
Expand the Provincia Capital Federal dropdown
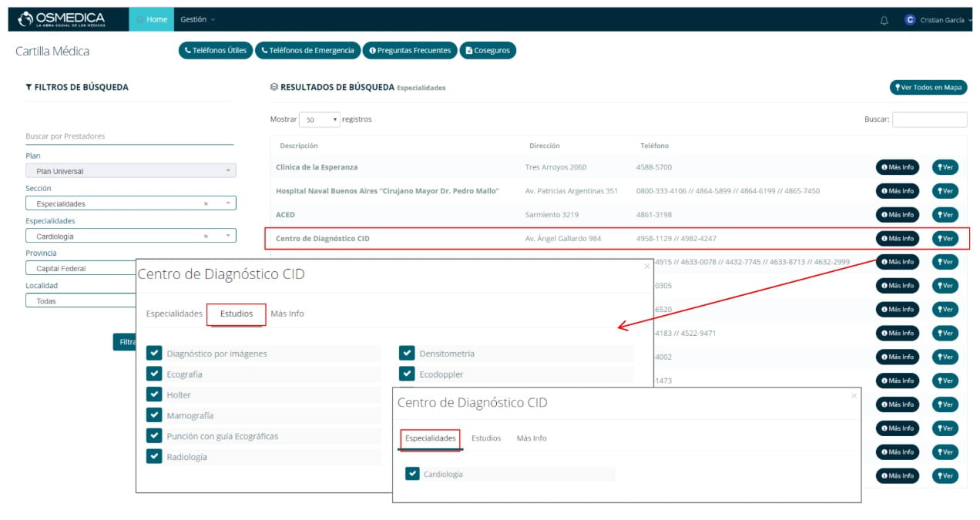coord(85,269)
